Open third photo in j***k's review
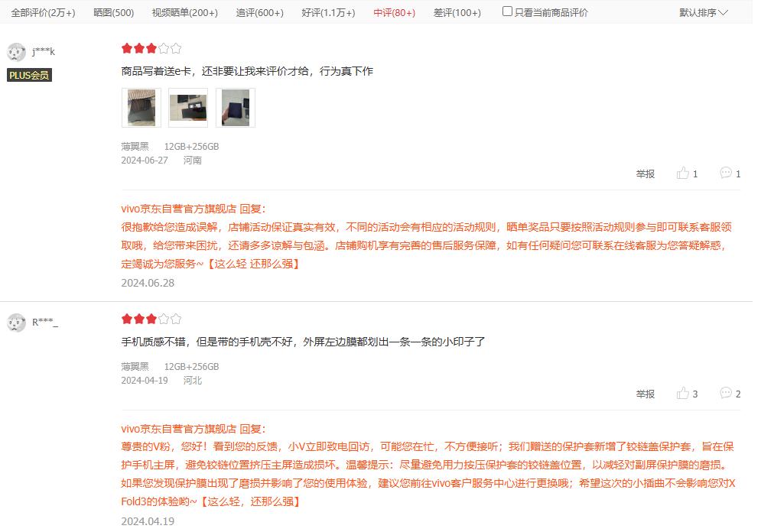 236,108
